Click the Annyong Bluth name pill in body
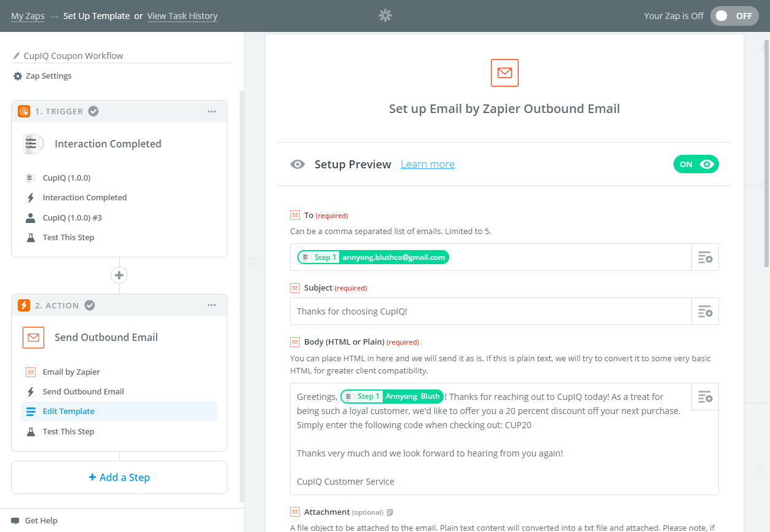The image size is (770, 532). tap(392, 396)
